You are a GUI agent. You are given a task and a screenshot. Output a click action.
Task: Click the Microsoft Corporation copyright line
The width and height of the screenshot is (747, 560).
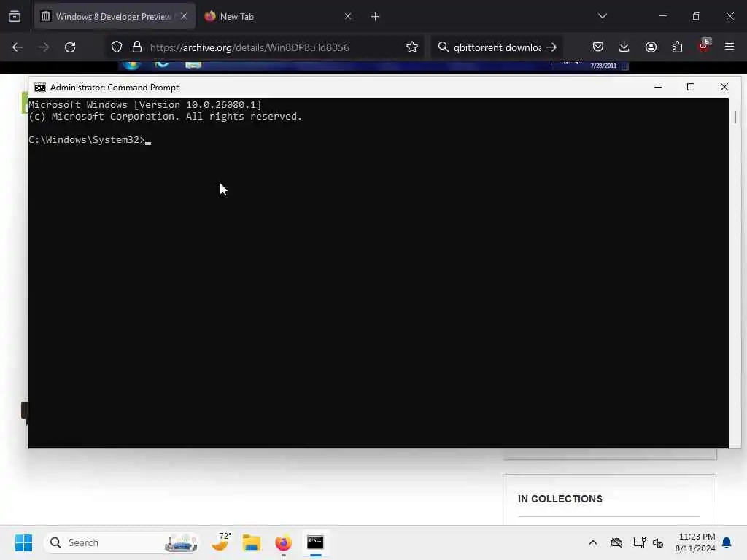coord(165,117)
